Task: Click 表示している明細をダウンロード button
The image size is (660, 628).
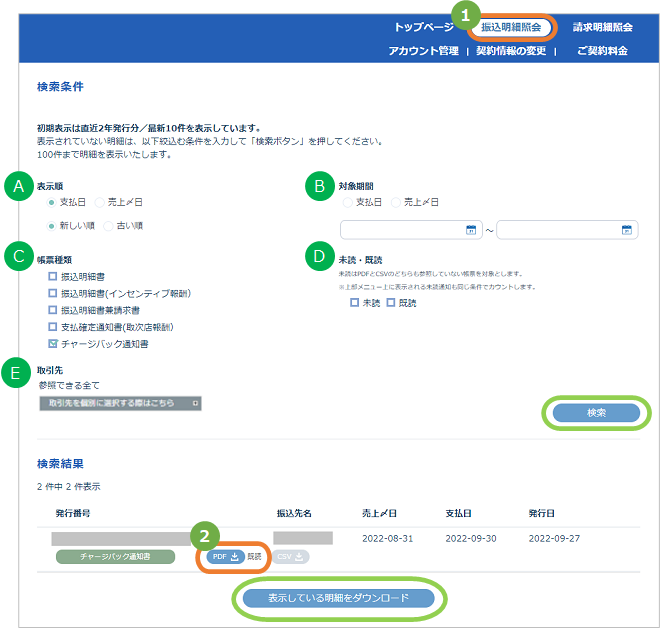Action: click(339, 598)
